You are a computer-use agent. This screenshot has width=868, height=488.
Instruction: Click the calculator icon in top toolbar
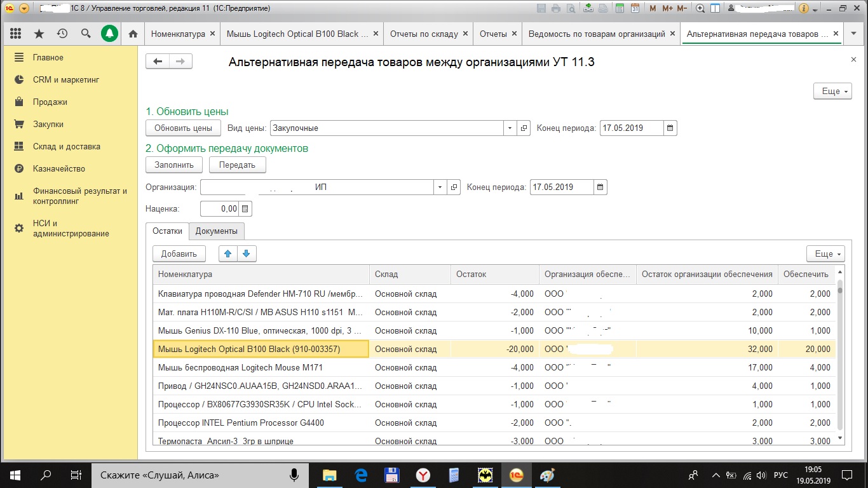click(620, 8)
